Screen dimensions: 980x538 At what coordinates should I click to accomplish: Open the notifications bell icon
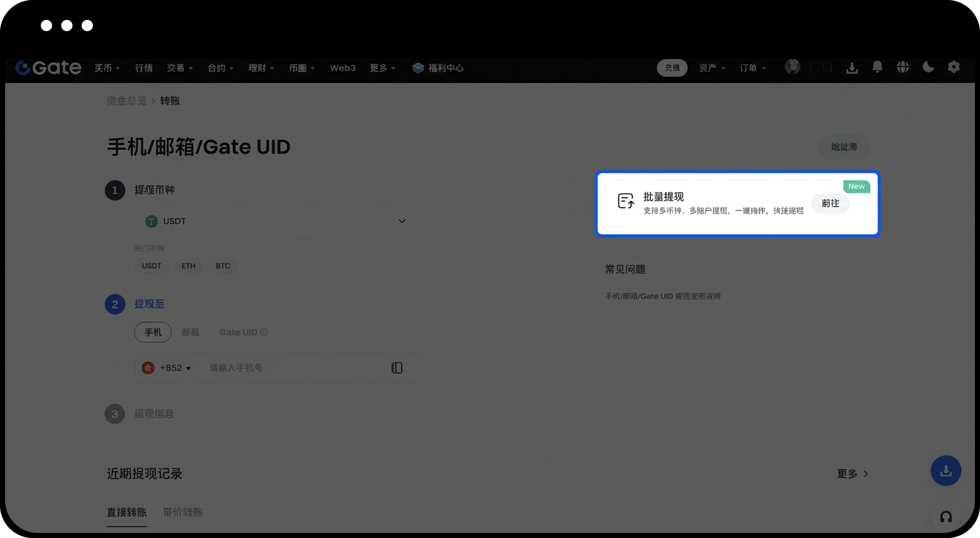pos(877,67)
